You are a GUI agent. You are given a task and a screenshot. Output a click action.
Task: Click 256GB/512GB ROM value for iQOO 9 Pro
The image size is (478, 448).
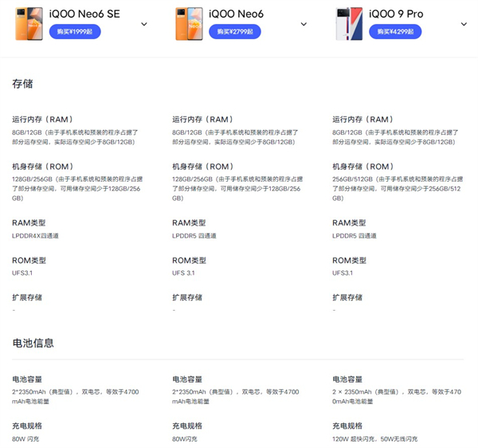(x=398, y=188)
